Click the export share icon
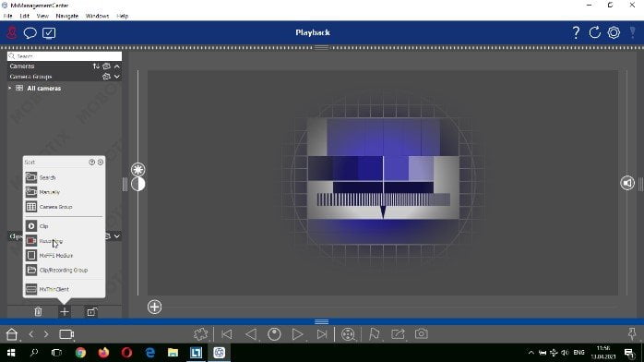Viewport: 644px width, 362px height. 398,334
